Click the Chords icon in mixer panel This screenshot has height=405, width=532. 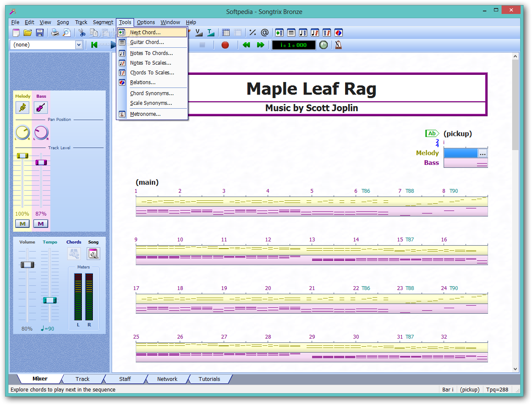tap(74, 254)
